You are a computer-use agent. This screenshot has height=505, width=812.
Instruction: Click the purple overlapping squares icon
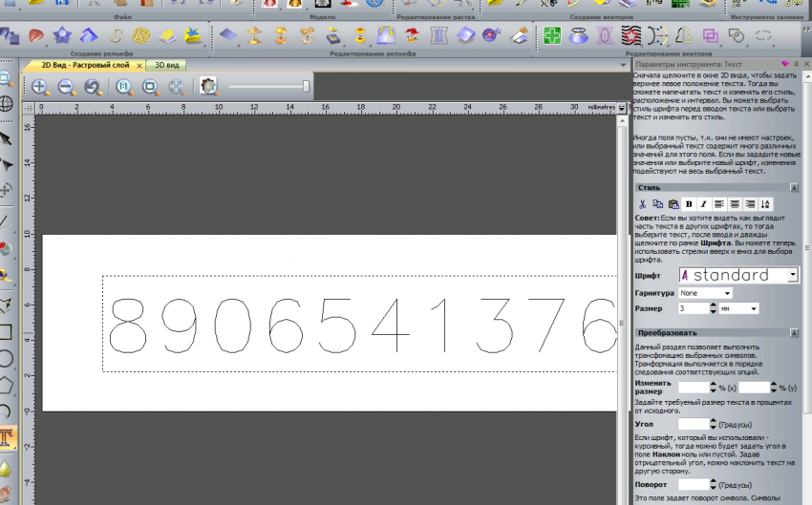[710, 35]
